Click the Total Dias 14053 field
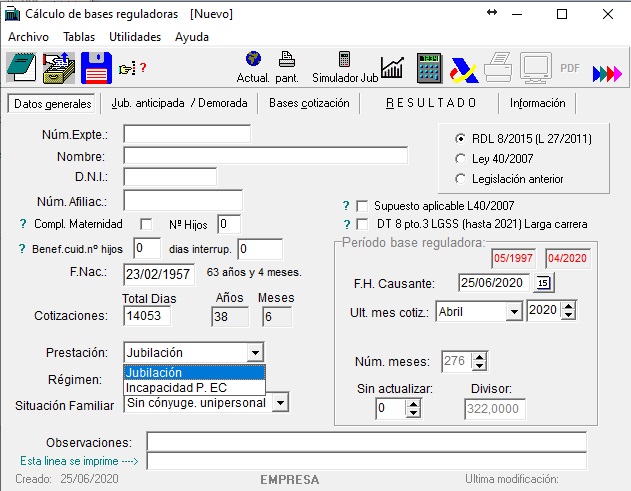The image size is (631, 491). point(147,316)
